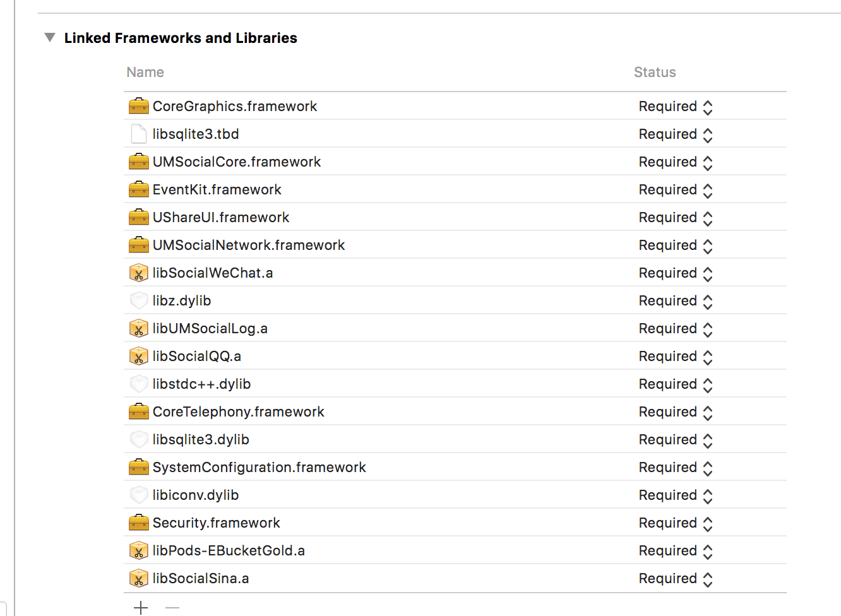The image size is (841, 616).
Task: Open Status popup for libstdc++.dylib
Action: coord(676,384)
